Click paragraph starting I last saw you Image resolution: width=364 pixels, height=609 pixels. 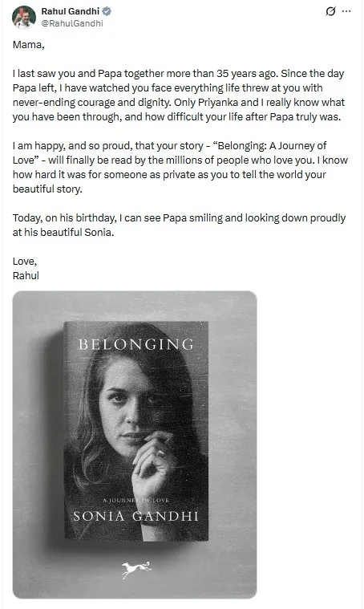click(179, 95)
